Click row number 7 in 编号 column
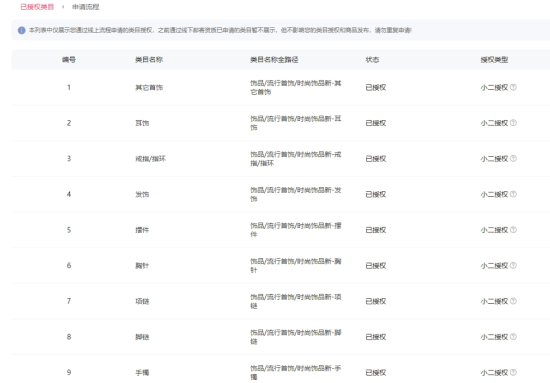Viewport: 550px width, 383px height. pos(69,301)
